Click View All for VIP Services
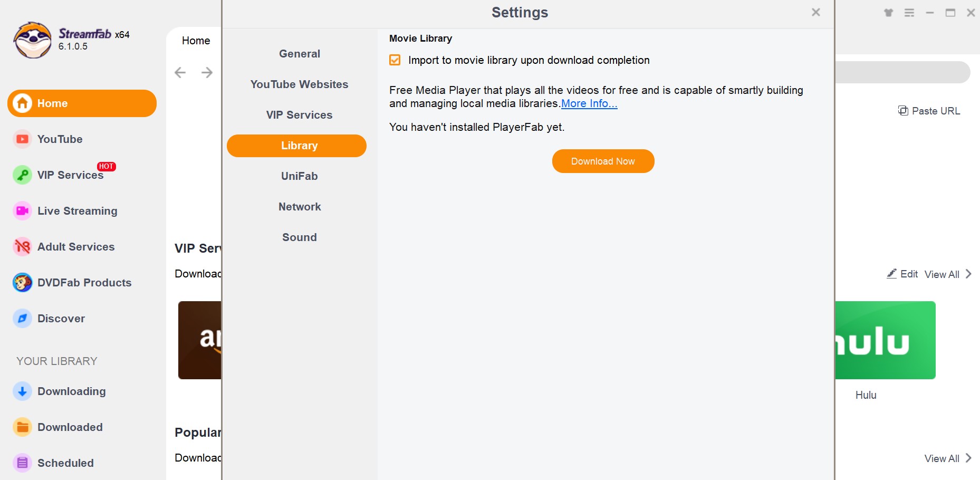980x480 pixels. tap(942, 274)
